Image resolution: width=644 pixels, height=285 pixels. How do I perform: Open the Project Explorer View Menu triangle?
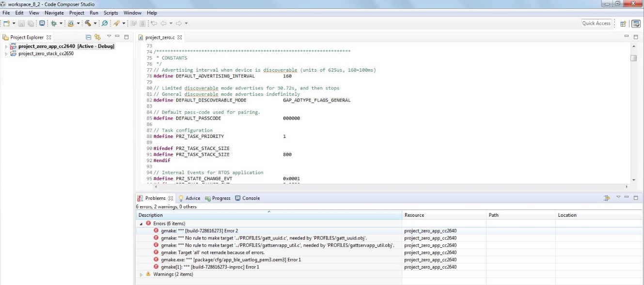109,36
